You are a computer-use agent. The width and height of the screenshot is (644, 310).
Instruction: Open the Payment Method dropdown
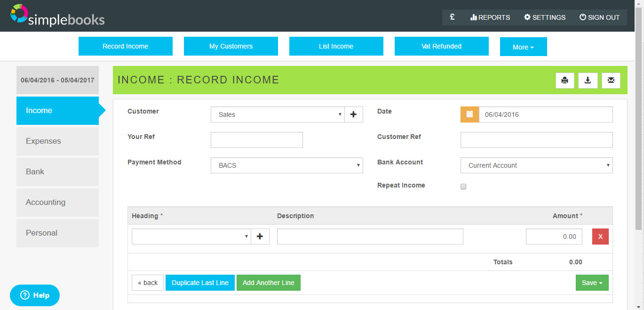286,165
